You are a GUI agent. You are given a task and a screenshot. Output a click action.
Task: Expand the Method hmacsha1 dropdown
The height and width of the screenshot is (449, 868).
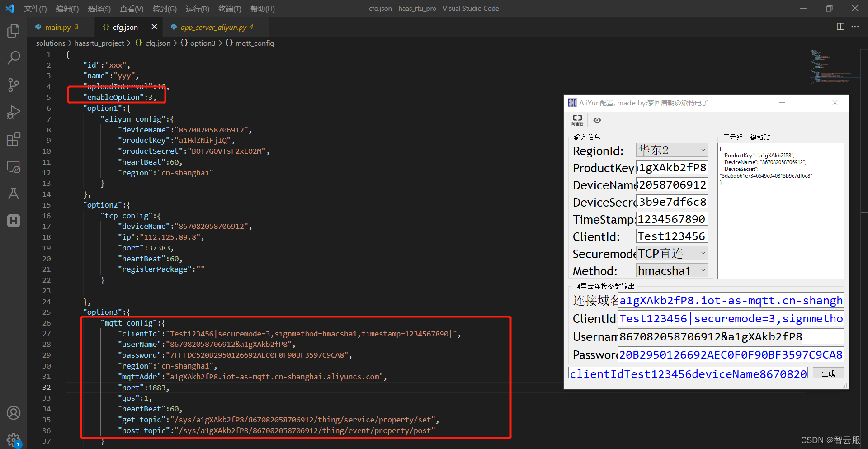672,270
